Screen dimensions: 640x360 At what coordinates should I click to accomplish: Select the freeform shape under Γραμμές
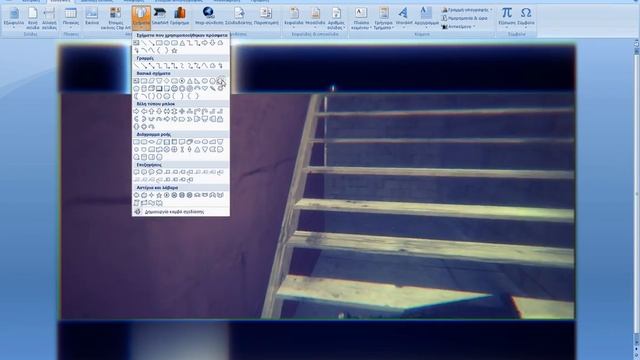tap(212, 66)
